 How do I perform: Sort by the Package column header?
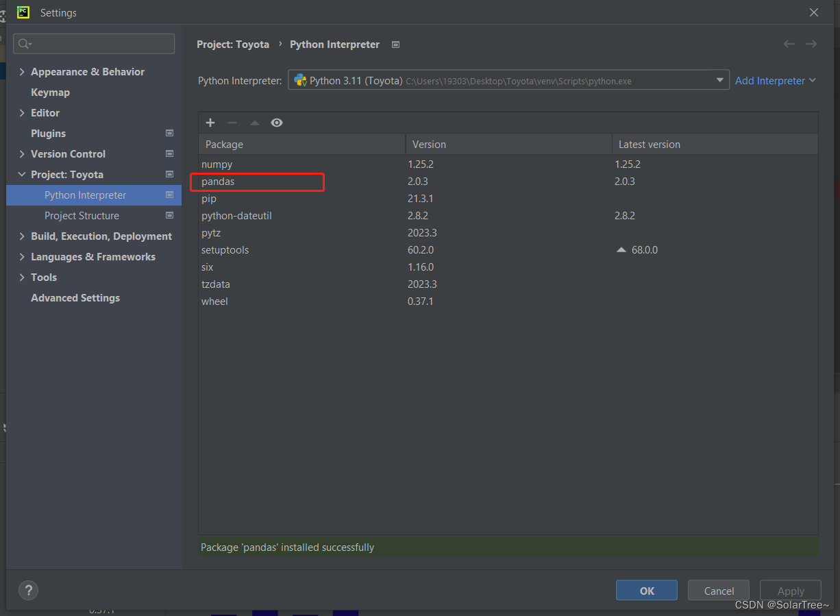click(302, 145)
